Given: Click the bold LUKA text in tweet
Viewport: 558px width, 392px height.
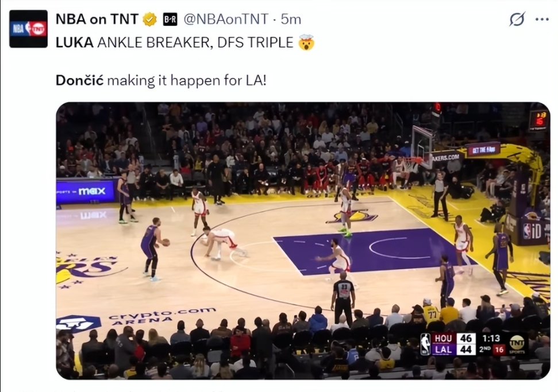Looking at the screenshot, I should coord(74,42).
